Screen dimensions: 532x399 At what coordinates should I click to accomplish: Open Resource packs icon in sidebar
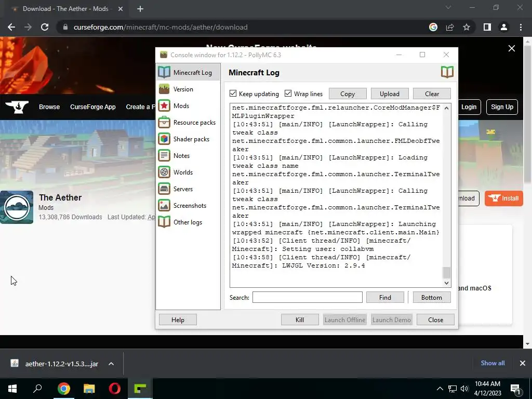click(164, 122)
